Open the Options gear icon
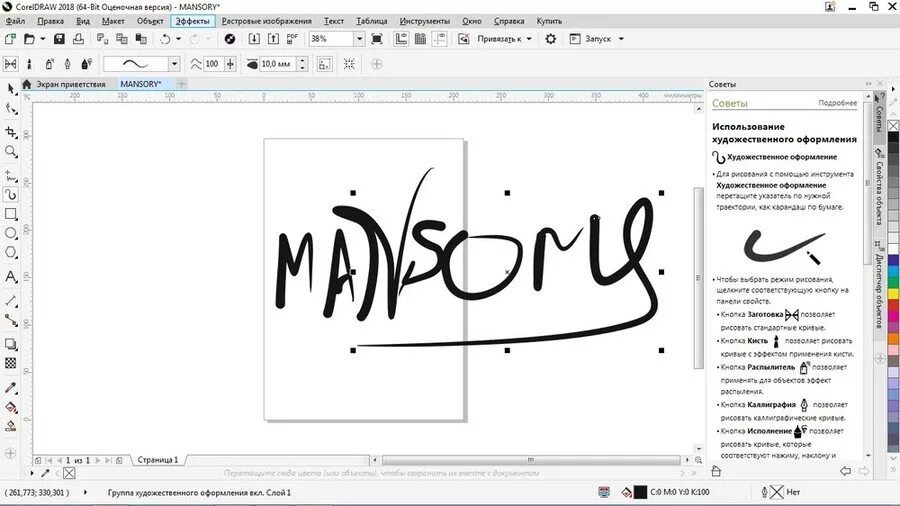The height and width of the screenshot is (506, 900). [550, 39]
